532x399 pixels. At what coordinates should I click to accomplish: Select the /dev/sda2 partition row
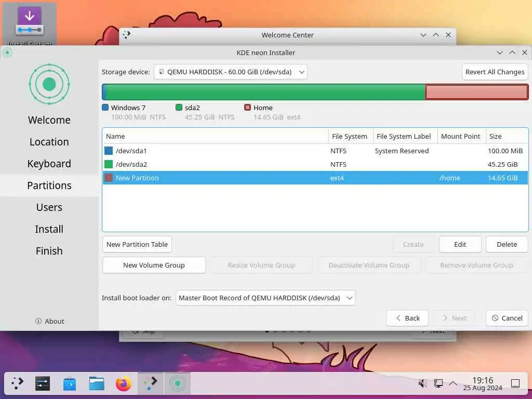click(x=315, y=164)
